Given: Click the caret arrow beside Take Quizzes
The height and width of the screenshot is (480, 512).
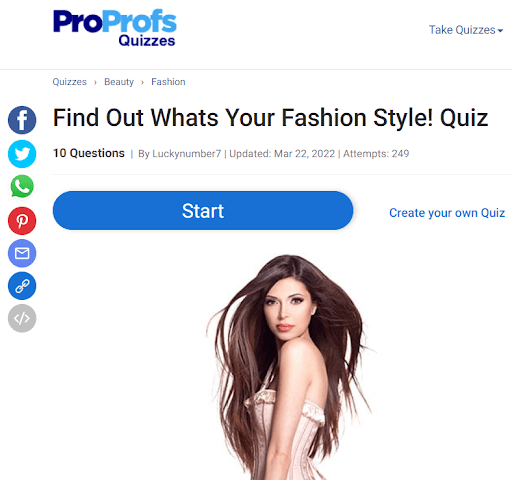Looking at the screenshot, I should click(500, 31).
